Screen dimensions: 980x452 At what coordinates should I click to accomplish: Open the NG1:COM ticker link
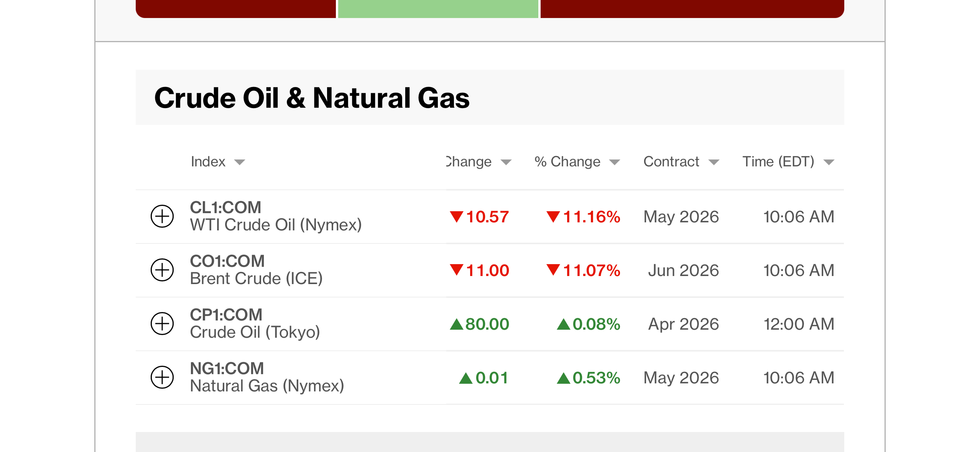pos(227,368)
